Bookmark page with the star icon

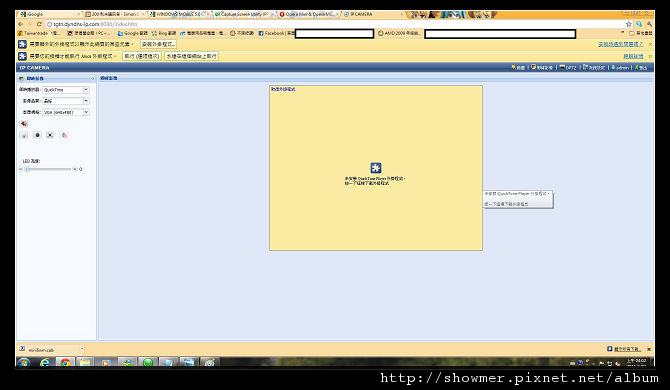click(x=629, y=24)
